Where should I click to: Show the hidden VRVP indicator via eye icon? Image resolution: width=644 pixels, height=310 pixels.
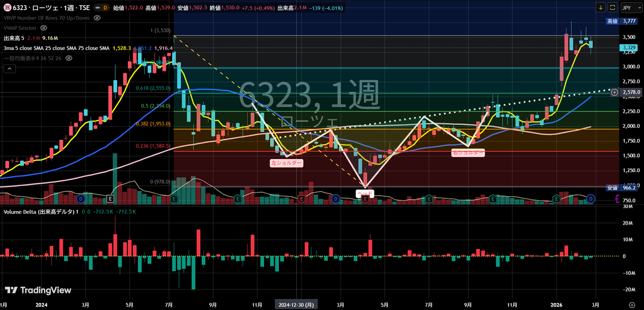[x=97, y=18]
